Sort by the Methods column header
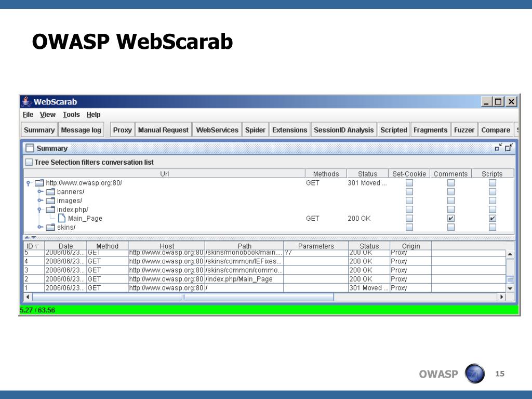 tap(326, 174)
